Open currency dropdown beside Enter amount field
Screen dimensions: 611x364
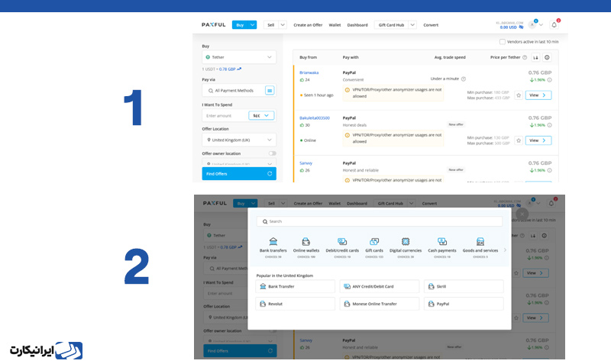pyautogui.click(x=261, y=116)
